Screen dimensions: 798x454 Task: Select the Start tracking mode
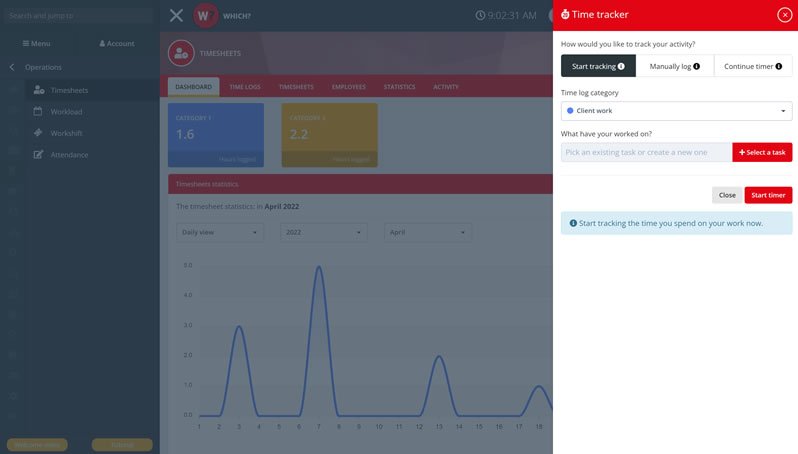[x=598, y=66]
